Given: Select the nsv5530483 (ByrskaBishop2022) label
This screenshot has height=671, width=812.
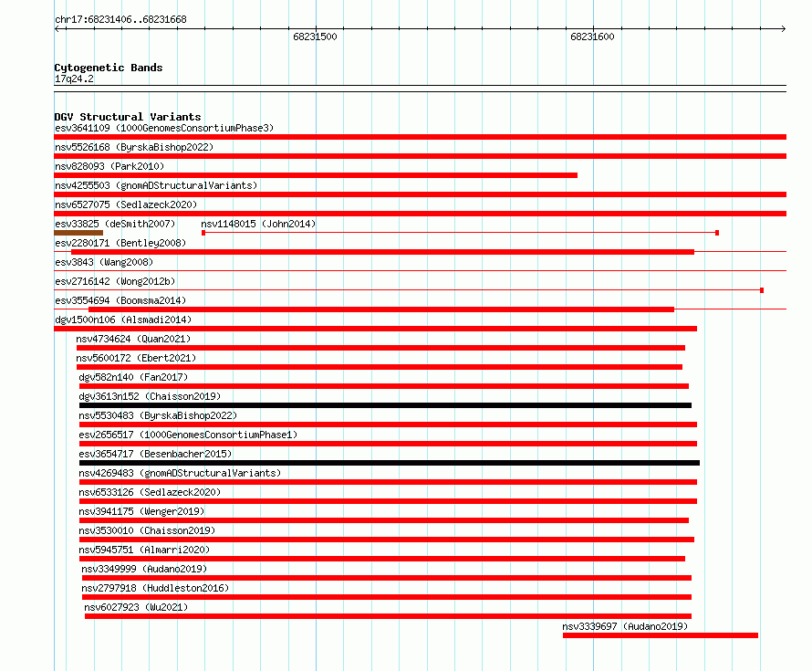Looking at the screenshot, I should 158,415.
